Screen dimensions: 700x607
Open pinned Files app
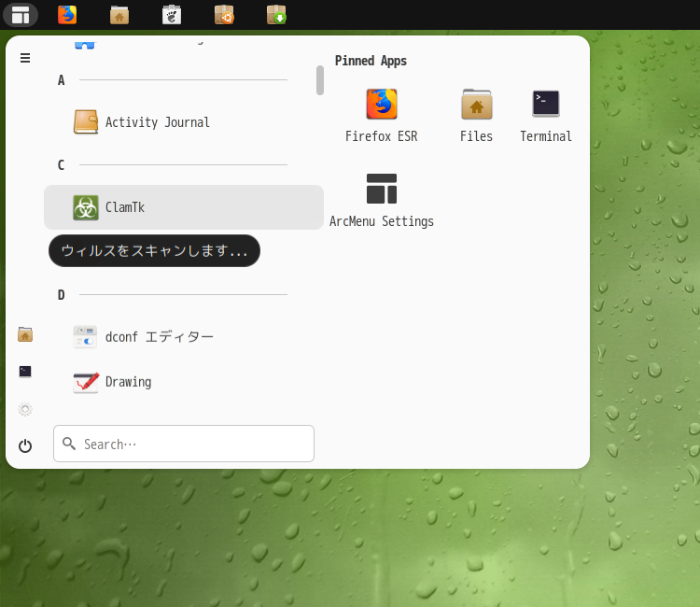pyautogui.click(x=476, y=116)
